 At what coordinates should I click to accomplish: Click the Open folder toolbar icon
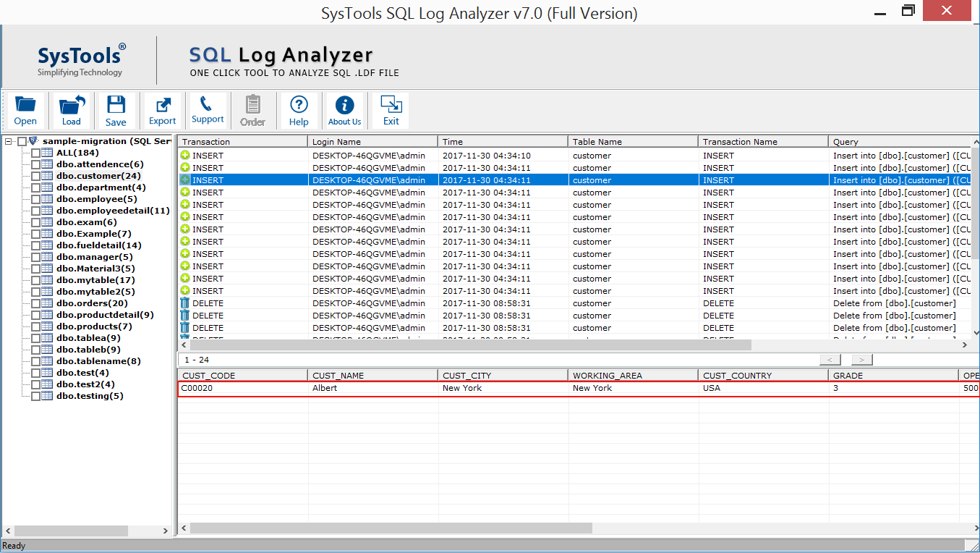pyautogui.click(x=25, y=111)
